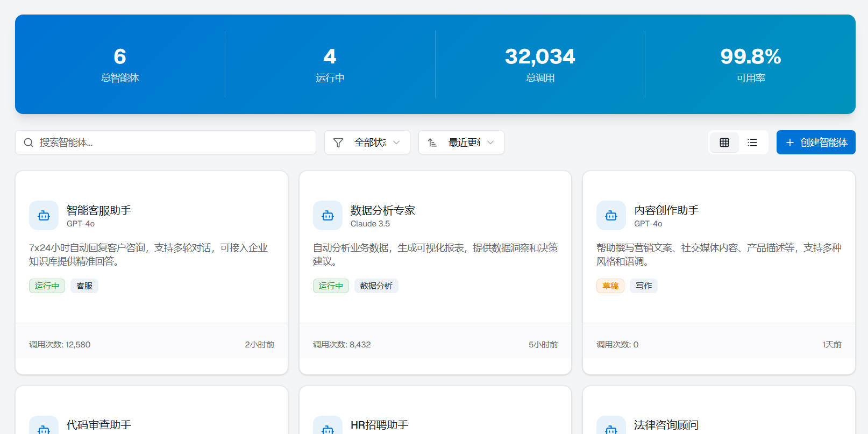Click 运行中 status badge on 智能客服助手

[47, 286]
